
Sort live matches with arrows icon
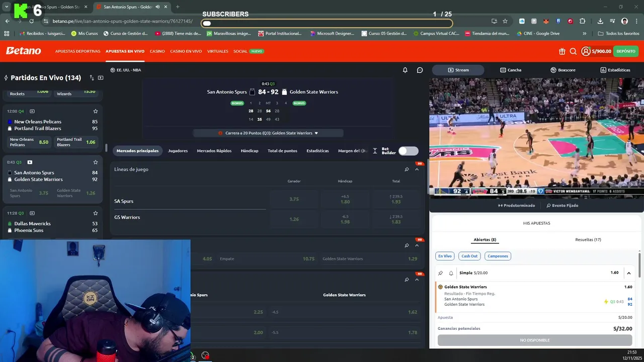pyautogui.click(x=92, y=78)
